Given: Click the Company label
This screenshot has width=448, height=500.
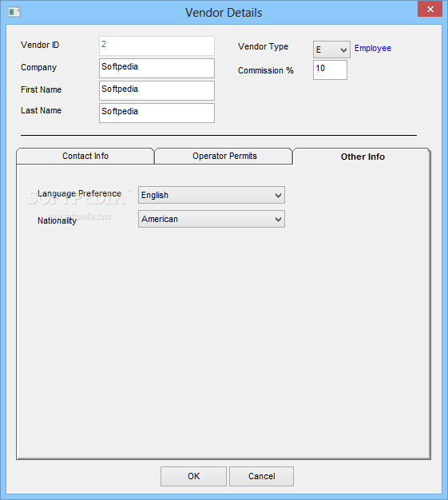Looking at the screenshot, I should tap(38, 68).
